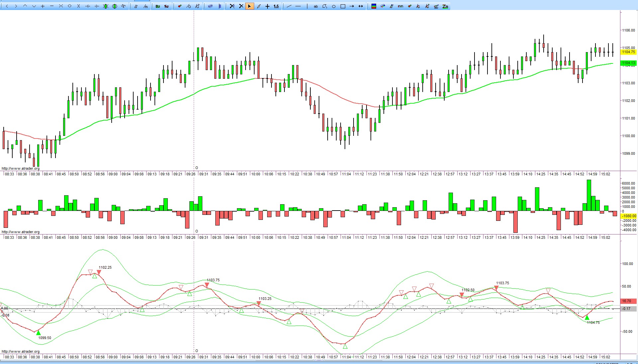
Task: Select the circle drawing tool
Action: [x=334, y=7]
